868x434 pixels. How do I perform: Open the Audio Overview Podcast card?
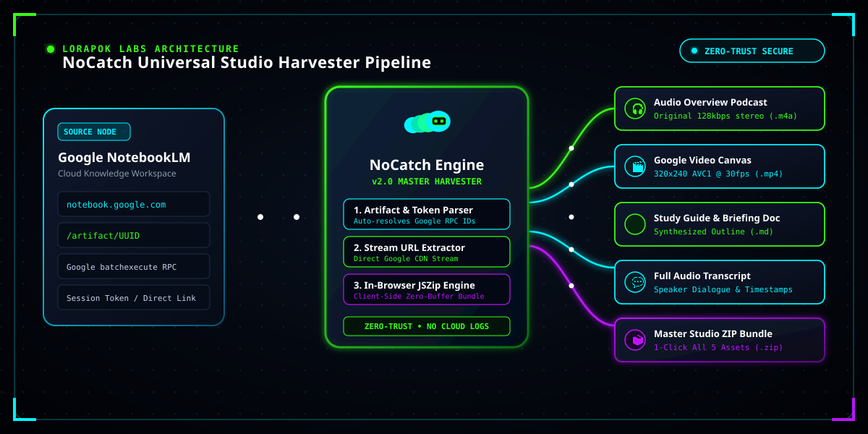pos(720,109)
